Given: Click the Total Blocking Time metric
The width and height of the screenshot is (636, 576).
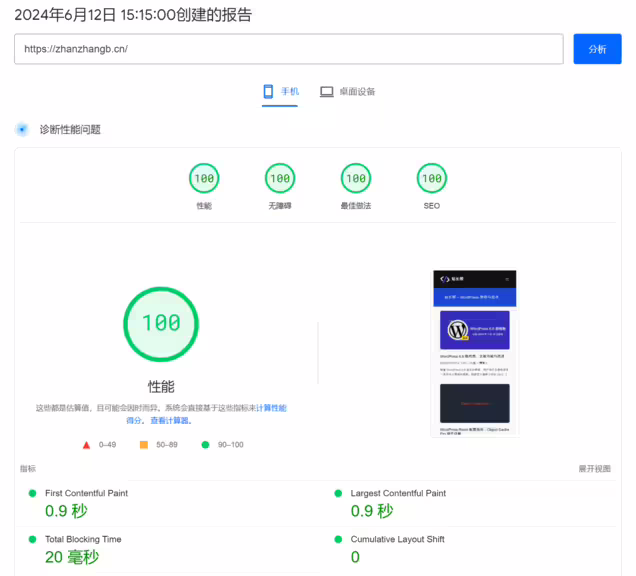Looking at the screenshot, I should [84, 539].
